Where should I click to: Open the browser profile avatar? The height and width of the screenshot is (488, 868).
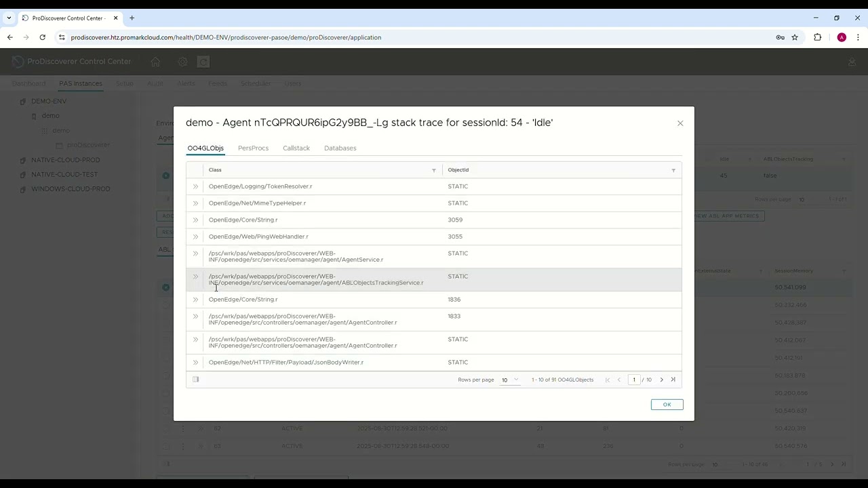[x=842, y=37]
